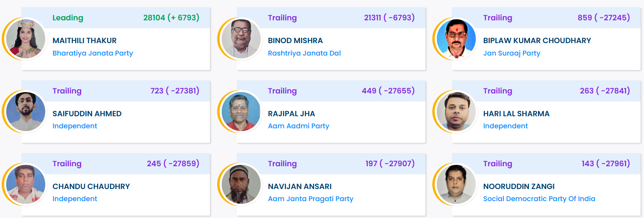Viewport: 644px width, 218px height.
Task: Open the Rashtriya Janata Dal link
Action: [x=305, y=53]
